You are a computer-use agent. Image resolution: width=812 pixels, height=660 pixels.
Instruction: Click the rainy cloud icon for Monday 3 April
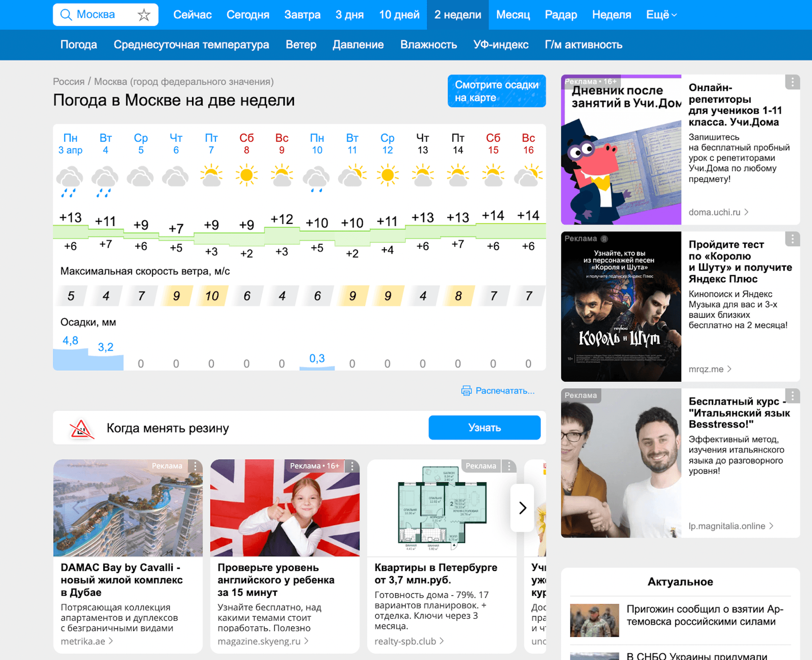(70, 181)
